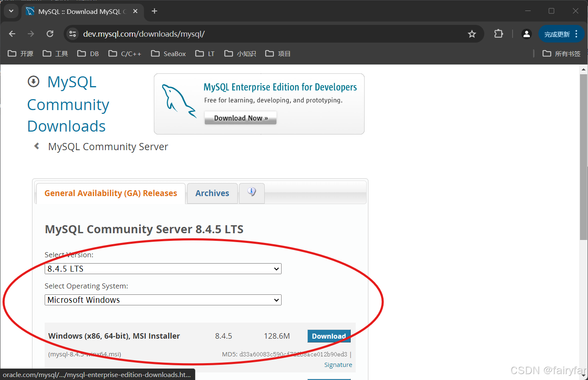Click the browser back arrow
Screen dimensions: 588x380
coord(12,34)
